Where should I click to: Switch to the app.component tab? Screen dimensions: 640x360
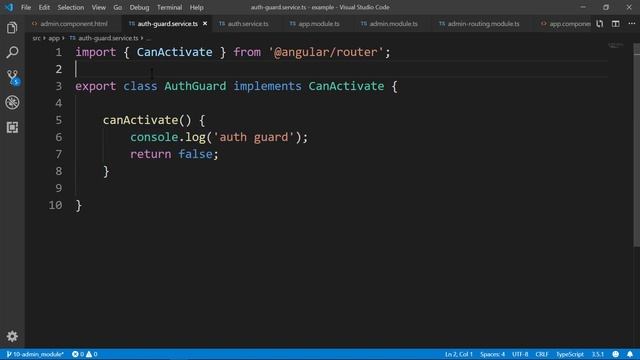coord(565,24)
